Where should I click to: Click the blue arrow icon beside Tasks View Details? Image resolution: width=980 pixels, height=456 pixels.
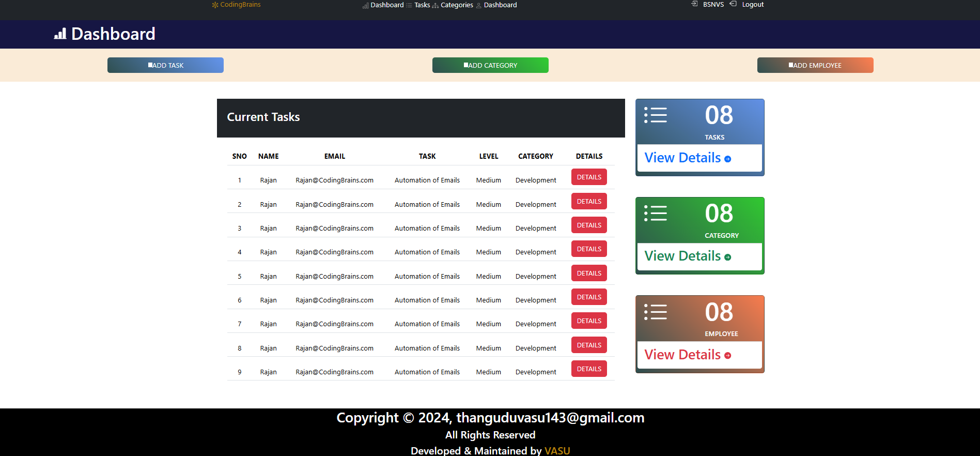coord(727,159)
